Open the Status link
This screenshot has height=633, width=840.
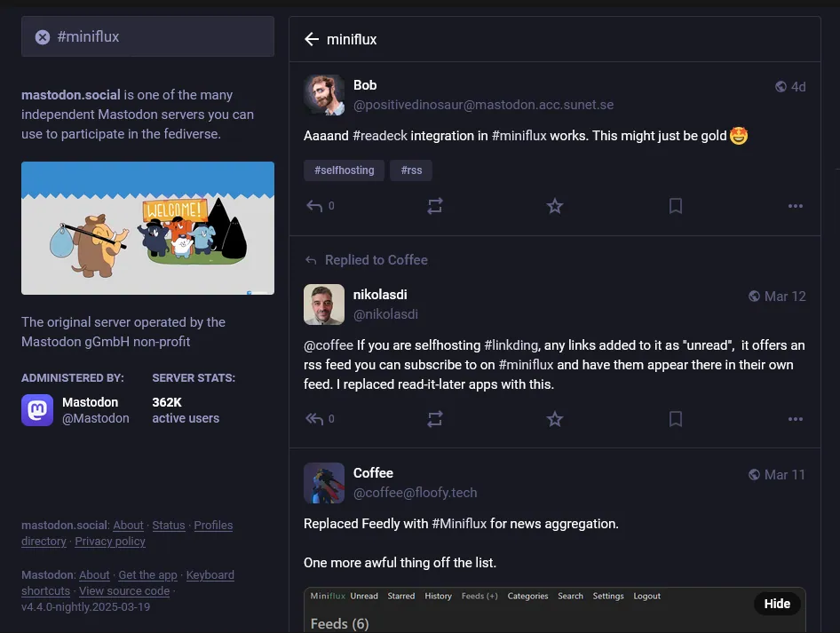[x=168, y=526]
